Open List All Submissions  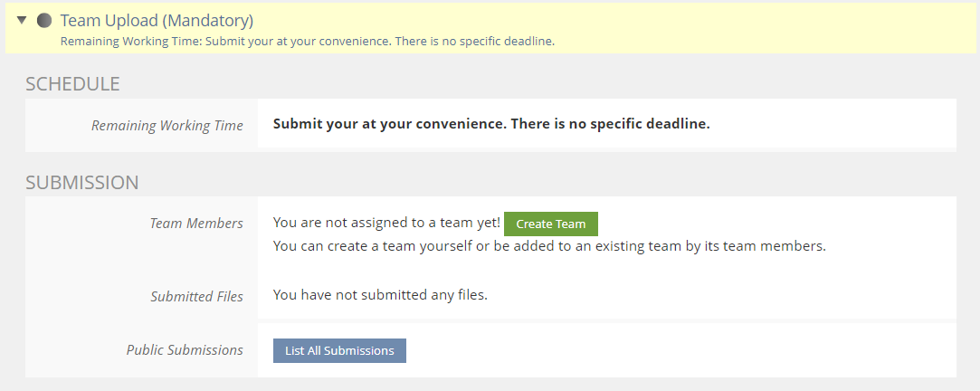[x=339, y=350]
